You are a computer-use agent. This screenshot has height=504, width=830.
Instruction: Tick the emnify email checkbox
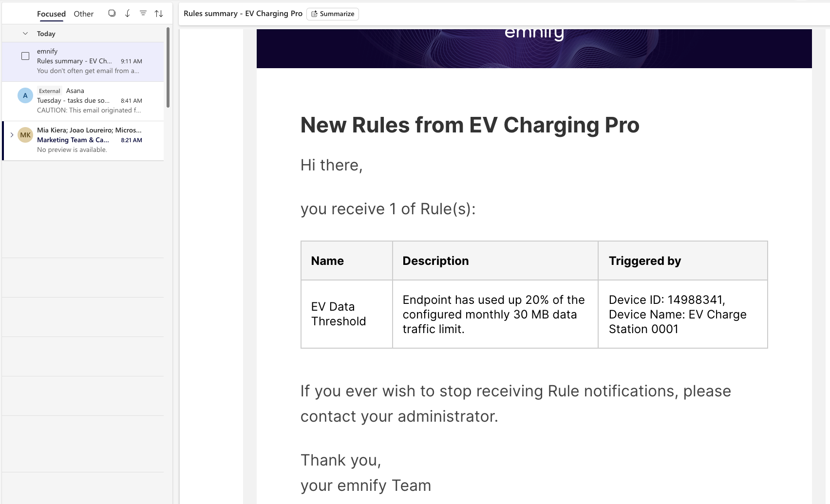point(25,56)
